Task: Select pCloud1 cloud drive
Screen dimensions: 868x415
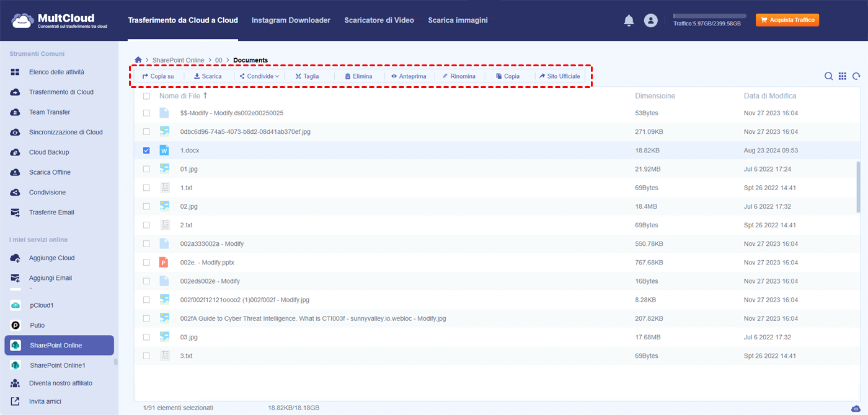Action: tap(42, 305)
